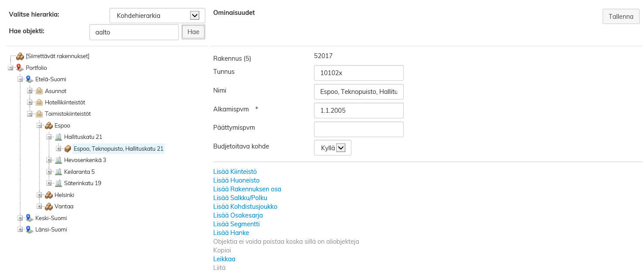Click the Espoo, Teknopuisto package icon
The image size is (644, 273).
pyautogui.click(x=68, y=149)
